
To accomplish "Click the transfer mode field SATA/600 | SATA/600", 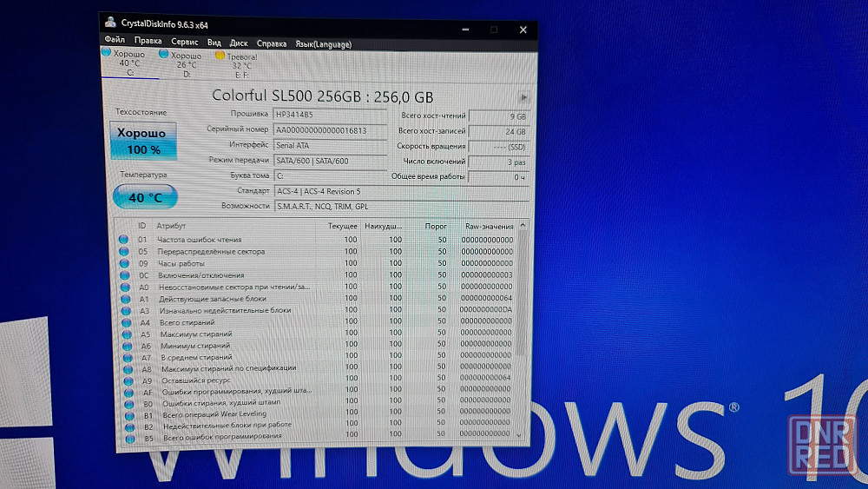I will coord(330,162).
